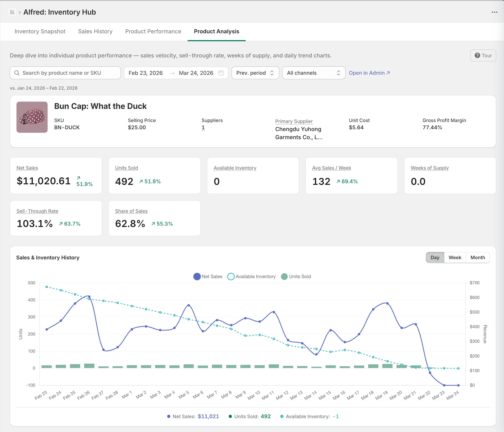Image resolution: width=504 pixels, height=432 pixels.
Task: Click inside the product name or SKU search field
Action: [65, 73]
